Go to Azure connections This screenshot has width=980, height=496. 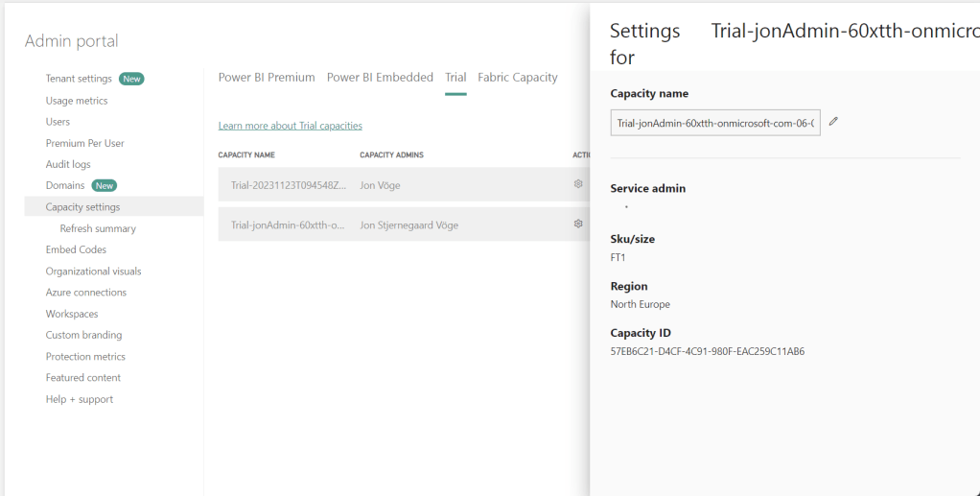tap(85, 293)
